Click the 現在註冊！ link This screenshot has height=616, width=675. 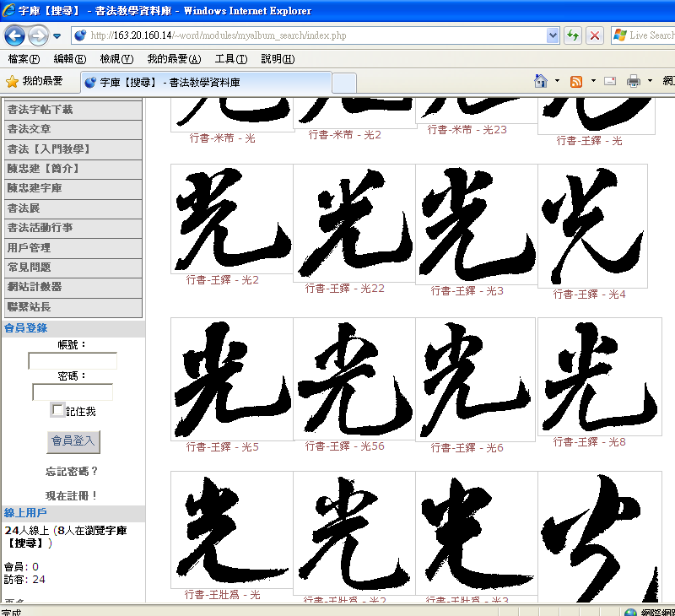pyautogui.click(x=72, y=496)
